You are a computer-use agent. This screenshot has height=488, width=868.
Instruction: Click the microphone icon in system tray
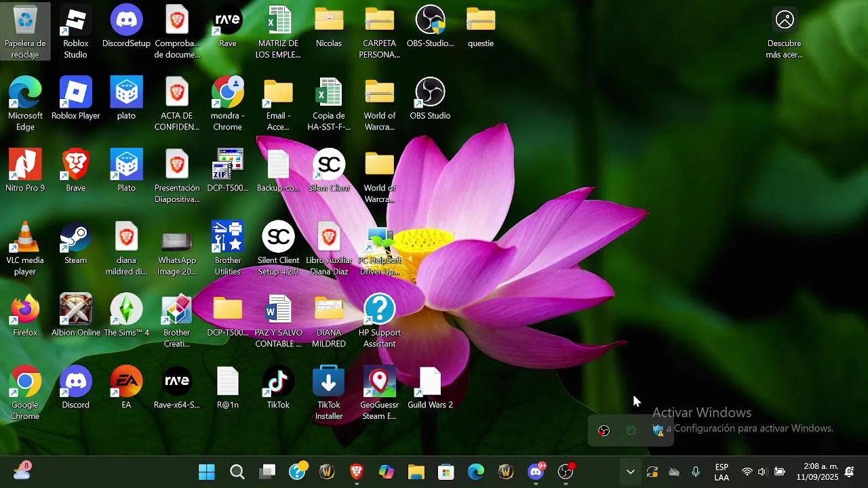[696, 472]
